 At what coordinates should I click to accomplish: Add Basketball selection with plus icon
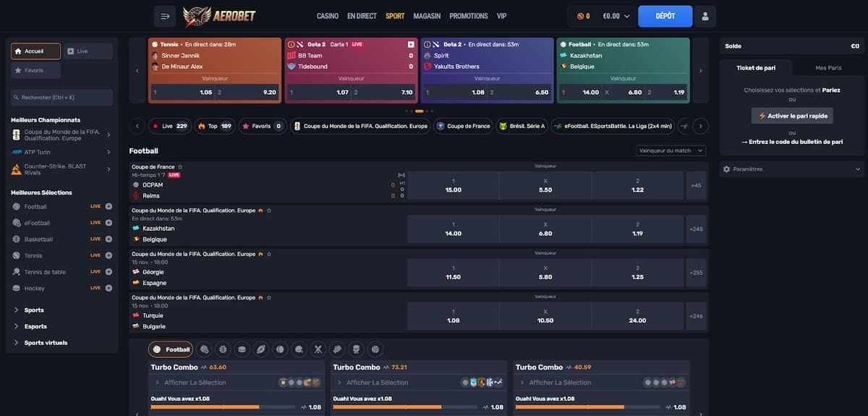pyautogui.click(x=109, y=239)
